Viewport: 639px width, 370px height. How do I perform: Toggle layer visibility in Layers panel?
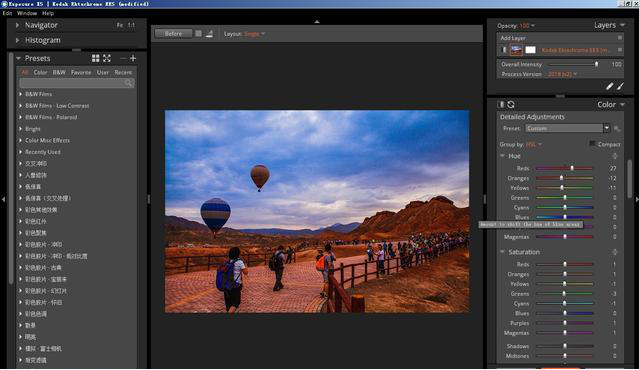[504, 50]
